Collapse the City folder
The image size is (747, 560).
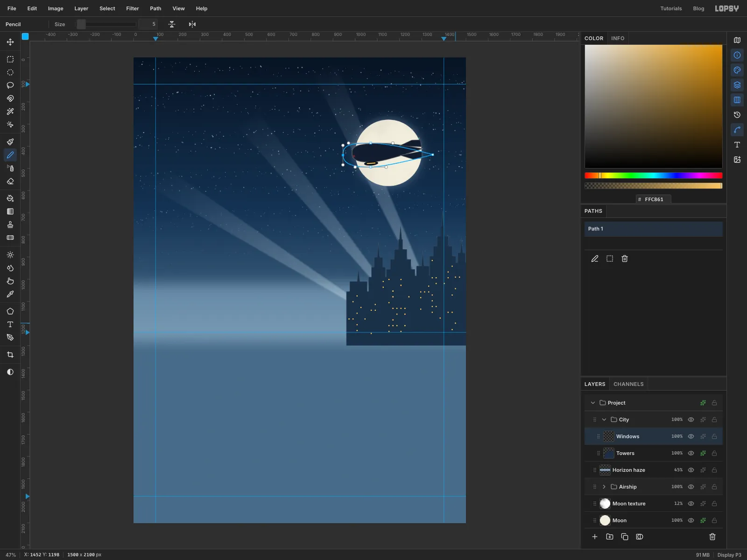(604, 420)
